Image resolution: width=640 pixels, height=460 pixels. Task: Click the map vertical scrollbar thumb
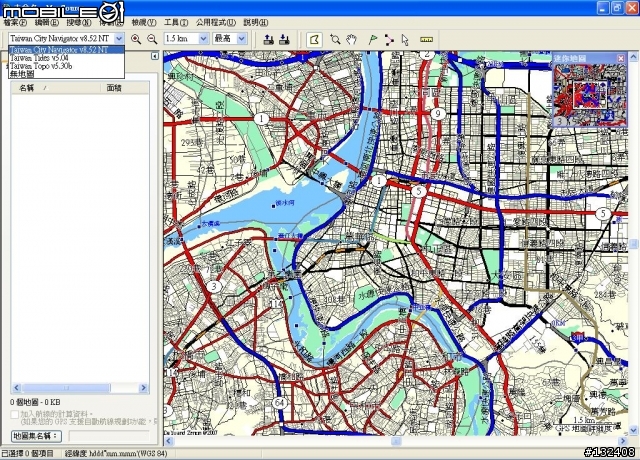633,244
